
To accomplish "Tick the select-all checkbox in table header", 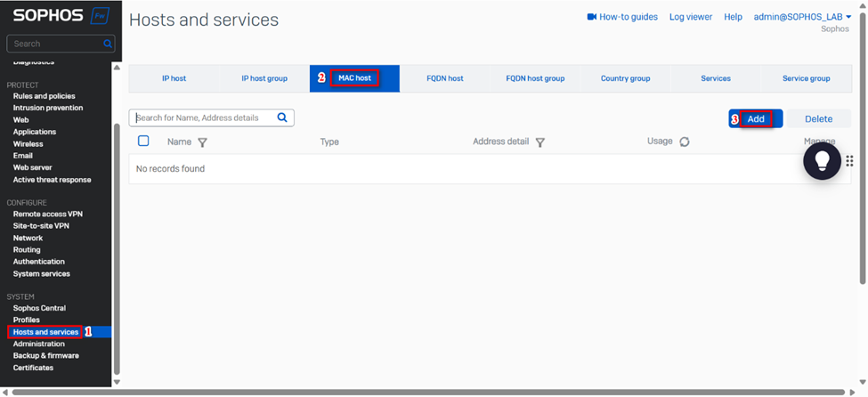I will [x=143, y=142].
